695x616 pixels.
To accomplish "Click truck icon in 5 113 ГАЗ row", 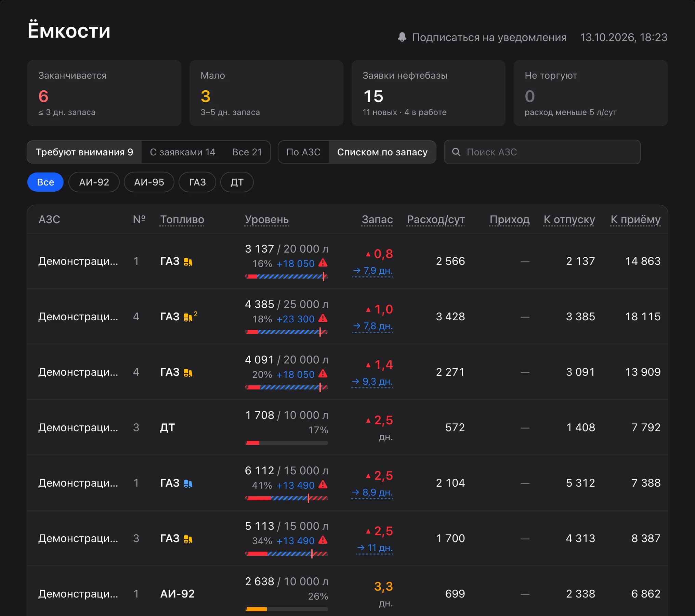I will click(188, 539).
